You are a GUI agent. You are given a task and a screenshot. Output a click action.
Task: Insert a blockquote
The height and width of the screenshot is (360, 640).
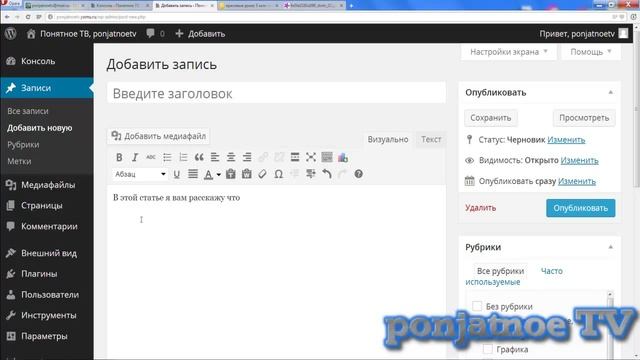click(199, 158)
